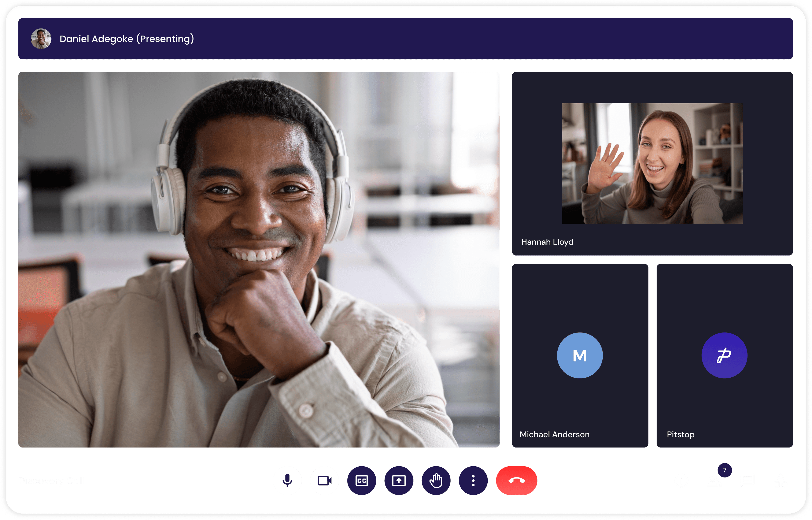Click Daniel Adegoke's avatar in the header
812x520 pixels.
click(x=41, y=38)
